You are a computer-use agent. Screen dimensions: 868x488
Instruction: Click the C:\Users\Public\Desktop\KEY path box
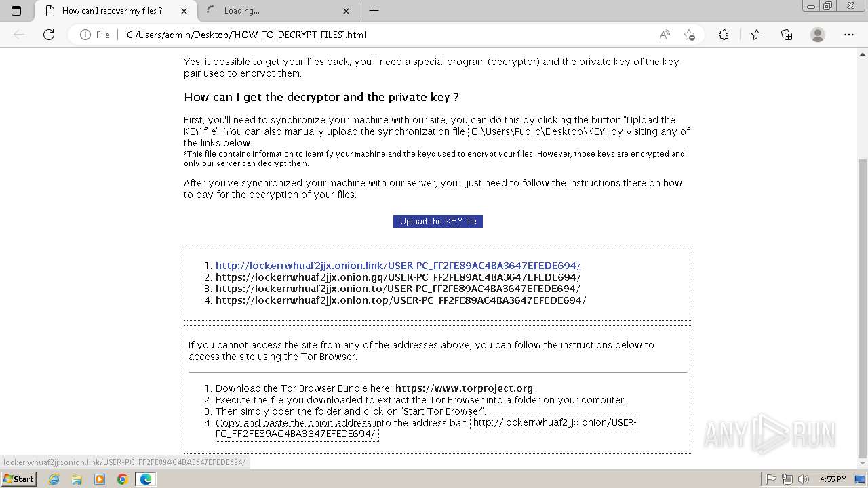point(538,131)
